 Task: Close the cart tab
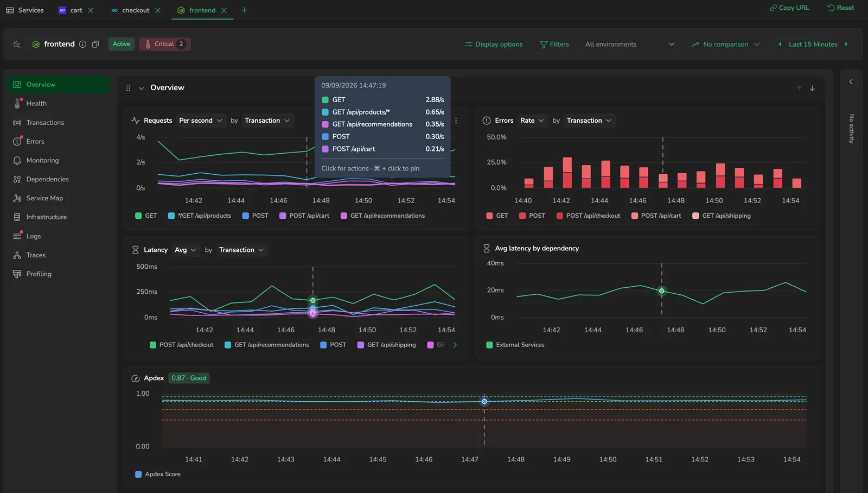tap(91, 10)
